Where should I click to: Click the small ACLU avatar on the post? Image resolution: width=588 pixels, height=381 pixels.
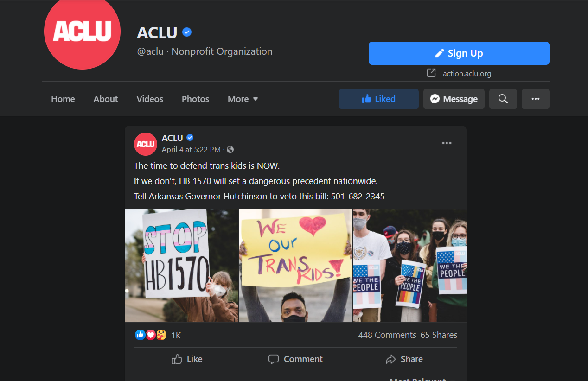(x=146, y=144)
